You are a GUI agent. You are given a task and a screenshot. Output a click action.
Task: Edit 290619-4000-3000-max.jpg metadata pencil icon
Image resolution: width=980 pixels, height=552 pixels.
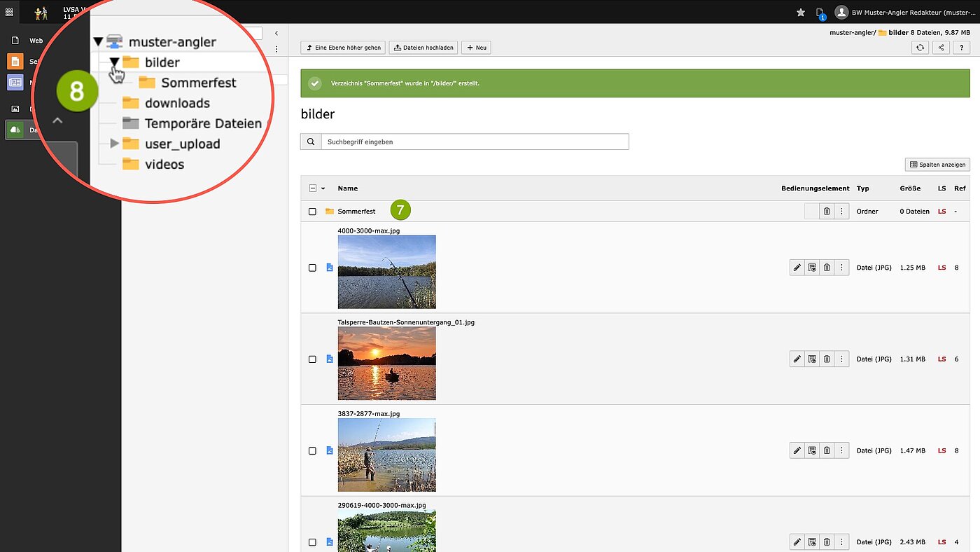coord(797,542)
